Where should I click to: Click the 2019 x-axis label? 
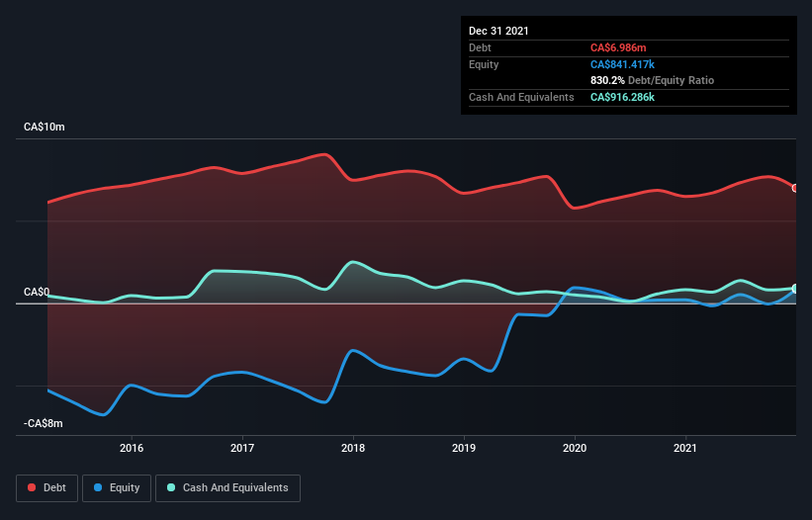click(464, 448)
